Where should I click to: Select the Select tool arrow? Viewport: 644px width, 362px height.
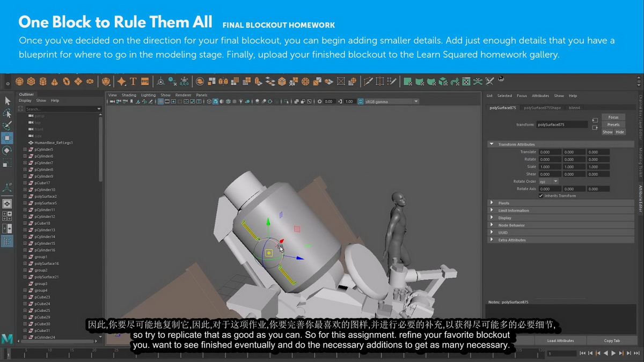coord(8,100)
